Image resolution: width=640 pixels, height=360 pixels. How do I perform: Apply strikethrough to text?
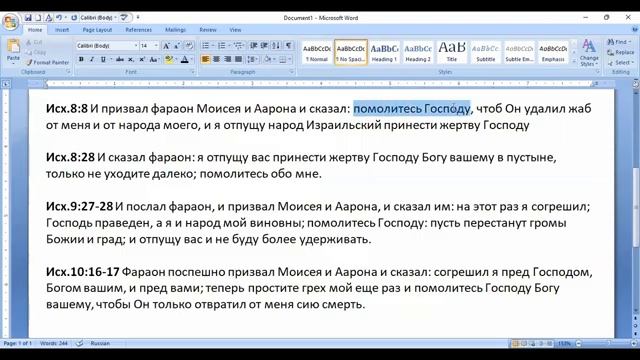[x=120, y=60]
